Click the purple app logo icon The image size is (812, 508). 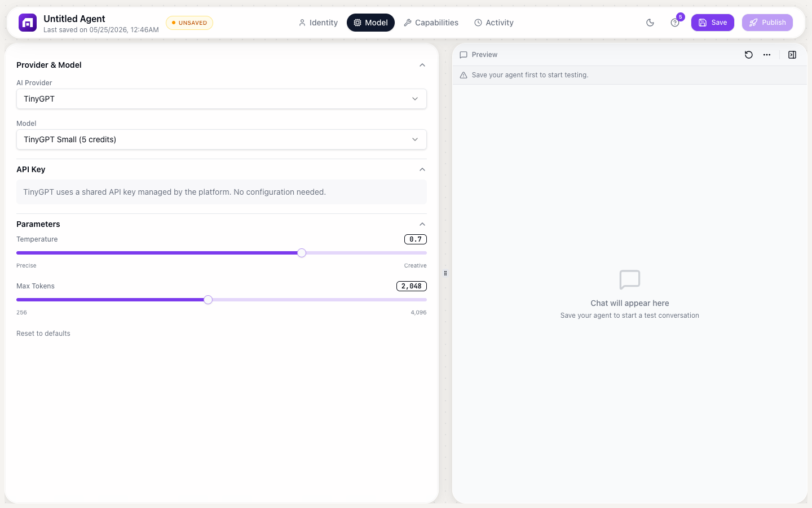click(x=28, y=23)
